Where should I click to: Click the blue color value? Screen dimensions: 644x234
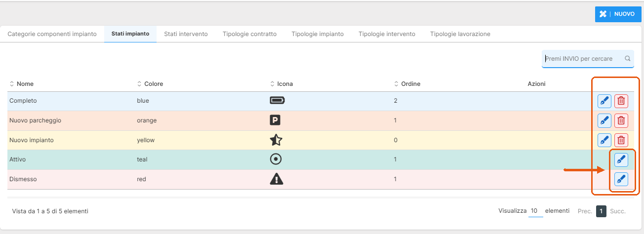click(x=143, y=101)
